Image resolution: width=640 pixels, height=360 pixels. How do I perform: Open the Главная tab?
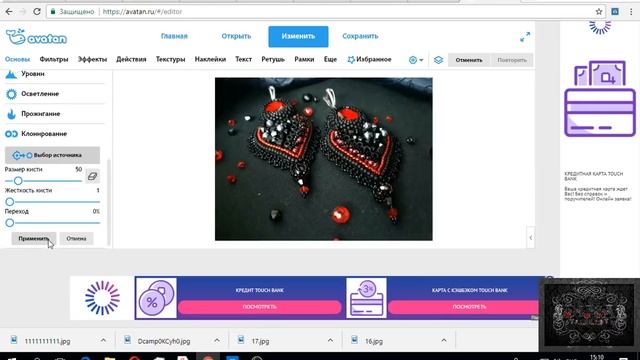(174, 36)
